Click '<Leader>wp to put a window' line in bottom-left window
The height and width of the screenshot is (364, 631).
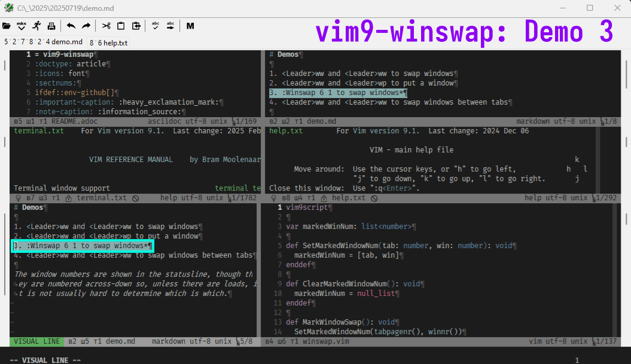tap(108, 236)
